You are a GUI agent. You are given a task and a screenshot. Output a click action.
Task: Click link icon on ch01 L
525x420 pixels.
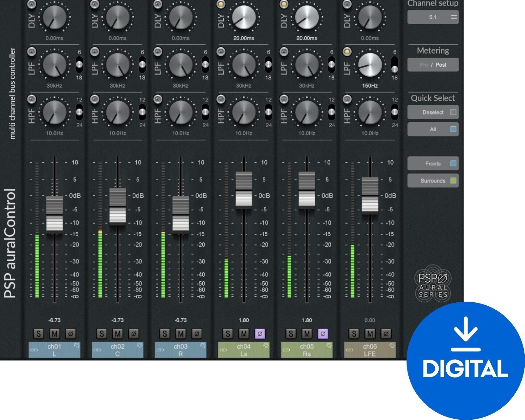(x=34, y=350)
